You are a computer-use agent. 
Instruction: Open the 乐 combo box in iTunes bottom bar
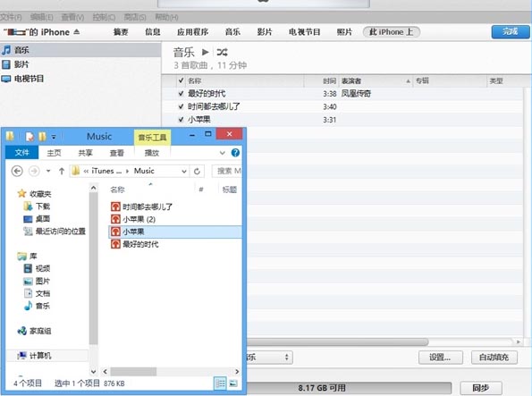269,357
